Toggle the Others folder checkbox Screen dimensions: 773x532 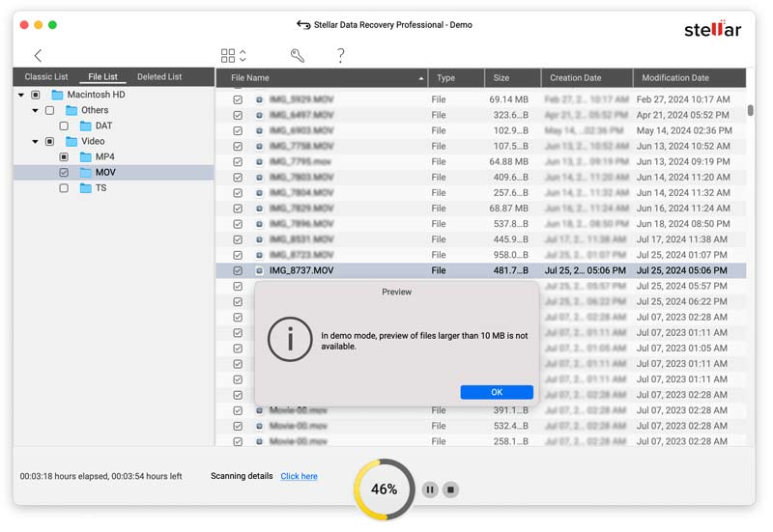pos(50,110)
